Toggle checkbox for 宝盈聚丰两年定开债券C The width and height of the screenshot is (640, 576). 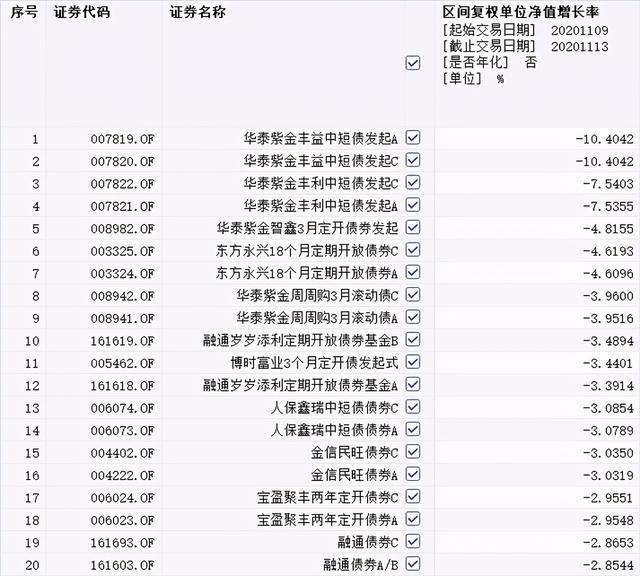tap(413, 497)
